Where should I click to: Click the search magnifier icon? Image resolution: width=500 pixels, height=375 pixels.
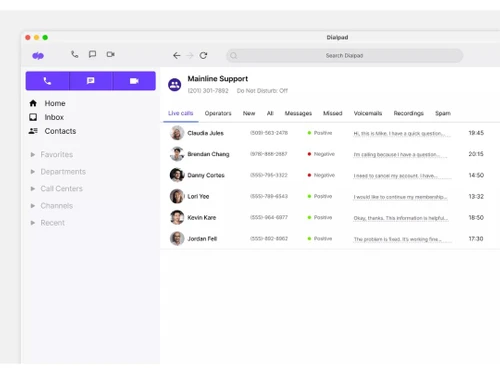click(x=234, y=56)
